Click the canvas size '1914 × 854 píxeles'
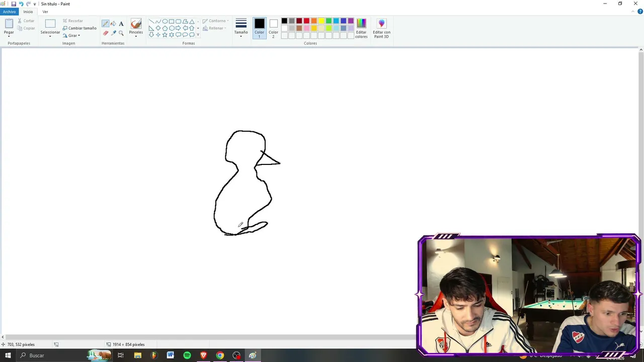The width and height of the screenshot is (644, 362). (128, 344)
